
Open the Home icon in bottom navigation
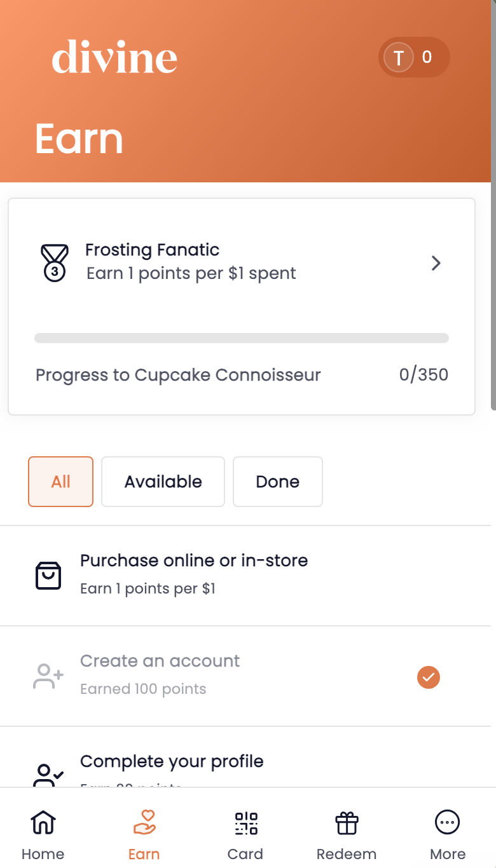click(x=43, y=822)
